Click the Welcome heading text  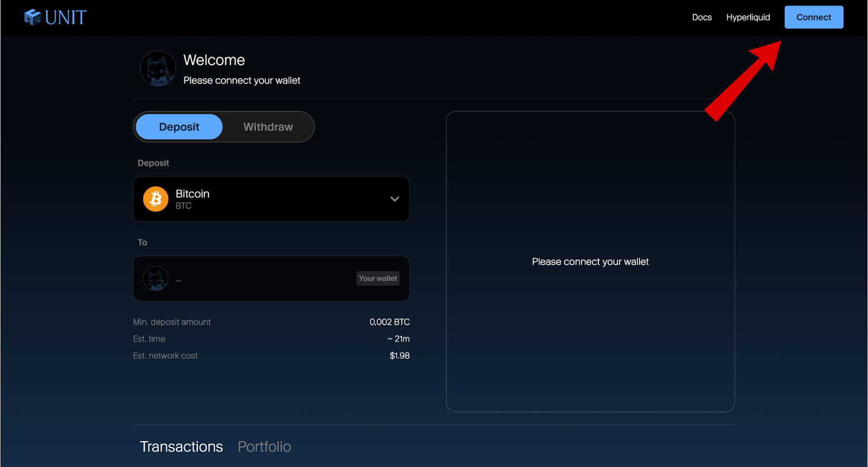[214, 60]
